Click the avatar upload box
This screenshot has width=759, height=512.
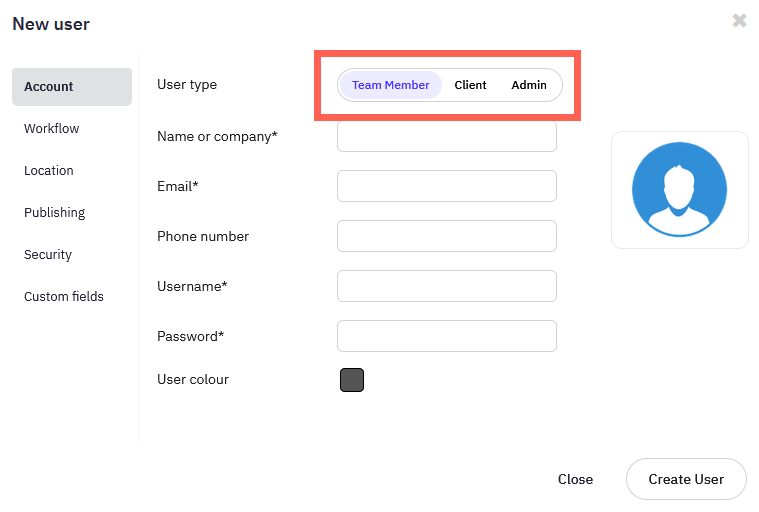pos(680,190)
